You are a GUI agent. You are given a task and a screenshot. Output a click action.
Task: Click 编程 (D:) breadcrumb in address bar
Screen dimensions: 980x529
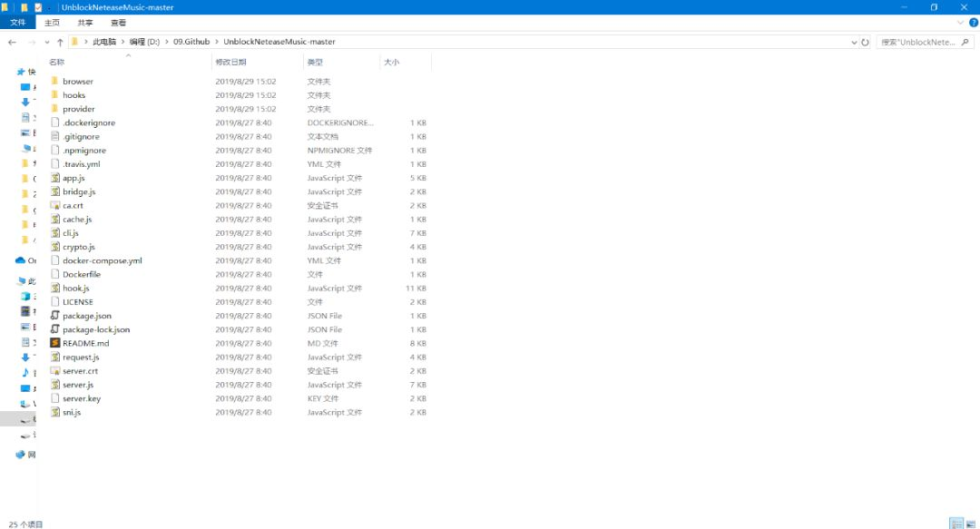pos(144,42)
